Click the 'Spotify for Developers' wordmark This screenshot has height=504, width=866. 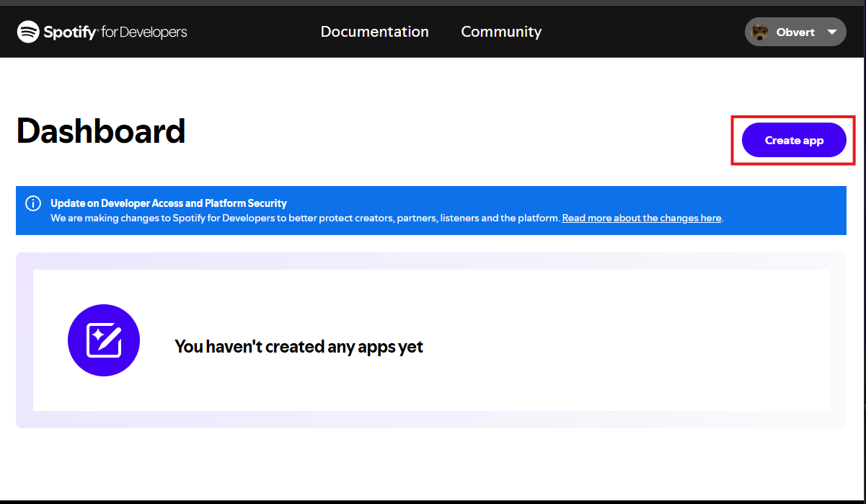tap(115, 32)
